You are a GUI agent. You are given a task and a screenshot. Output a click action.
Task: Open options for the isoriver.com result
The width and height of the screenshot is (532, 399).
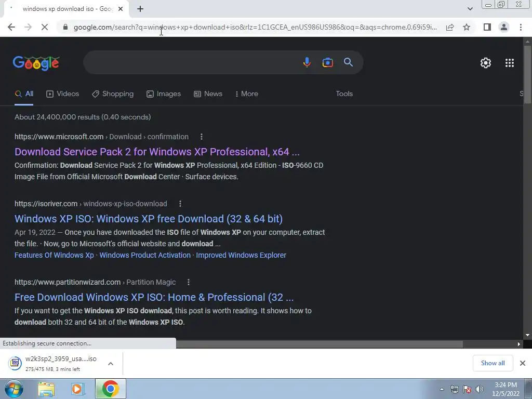click(180, 204)
